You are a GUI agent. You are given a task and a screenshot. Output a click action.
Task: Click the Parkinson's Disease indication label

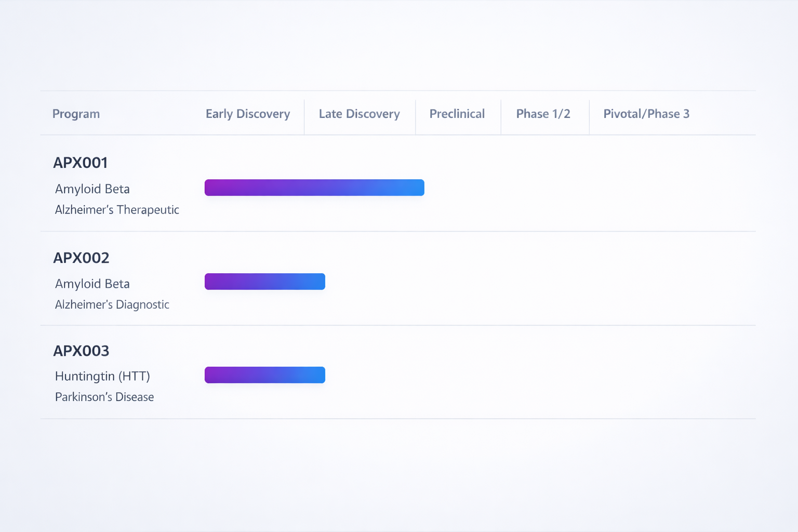pos(104,396)
